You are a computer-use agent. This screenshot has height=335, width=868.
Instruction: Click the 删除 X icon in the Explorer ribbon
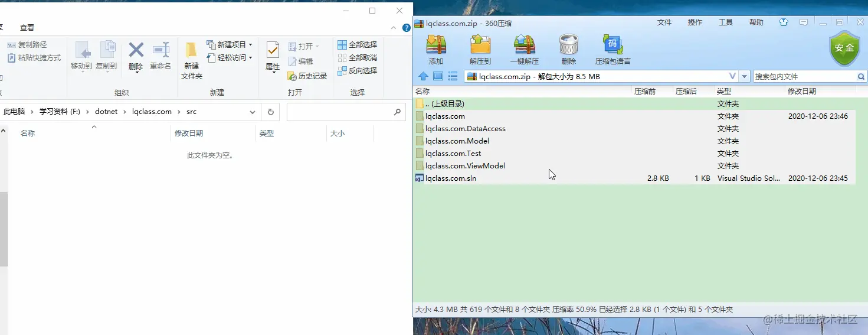(x=136, y=50)
